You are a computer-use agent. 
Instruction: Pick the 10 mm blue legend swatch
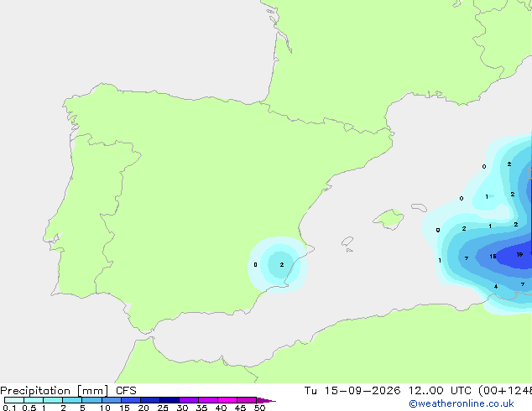(x=112, y=400)
